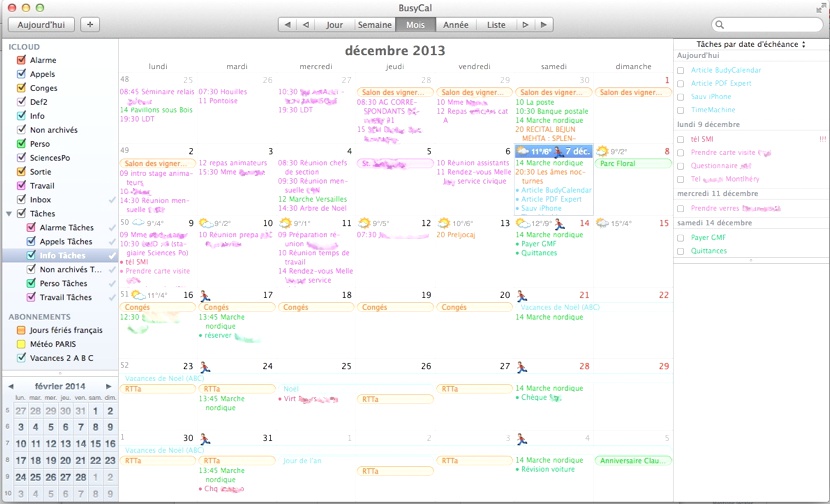The width and height of the screenshot is (830, 504).
Task: Check the Payer GMF task checkbox
Action: 681,237
